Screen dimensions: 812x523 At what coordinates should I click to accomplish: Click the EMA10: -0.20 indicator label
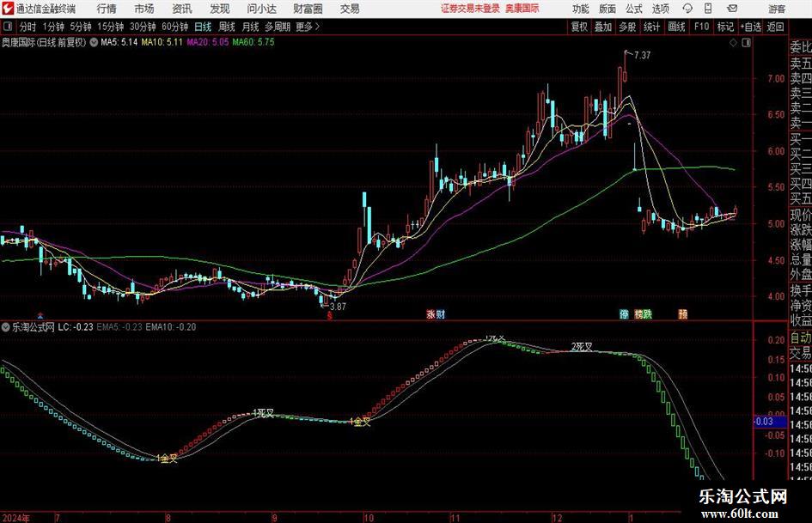[x=171, y=326]
